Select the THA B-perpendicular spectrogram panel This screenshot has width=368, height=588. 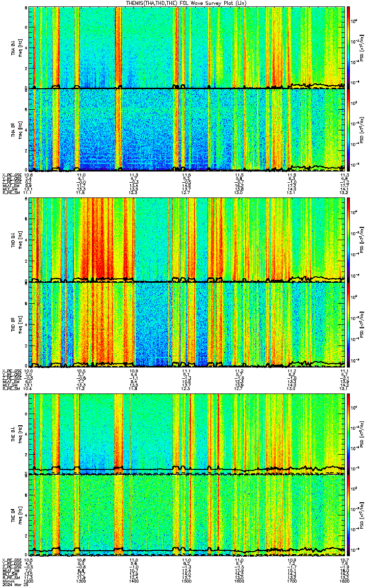coord(187,48)
